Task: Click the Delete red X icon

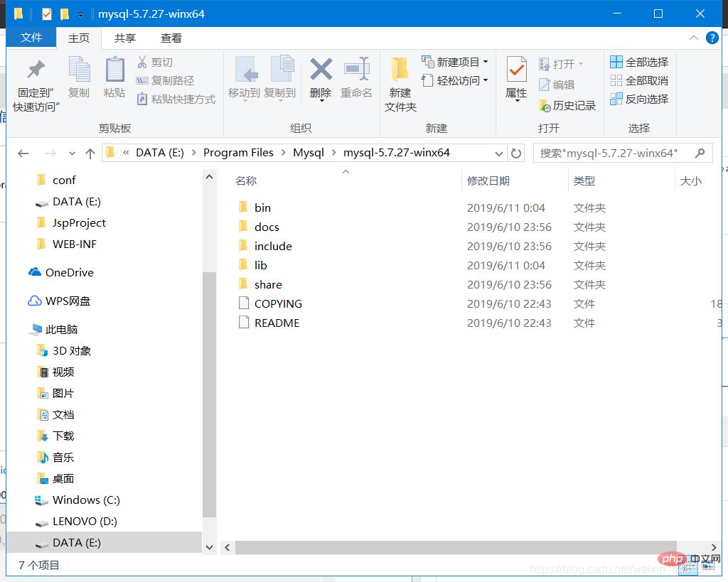Action: coord(321,70)
